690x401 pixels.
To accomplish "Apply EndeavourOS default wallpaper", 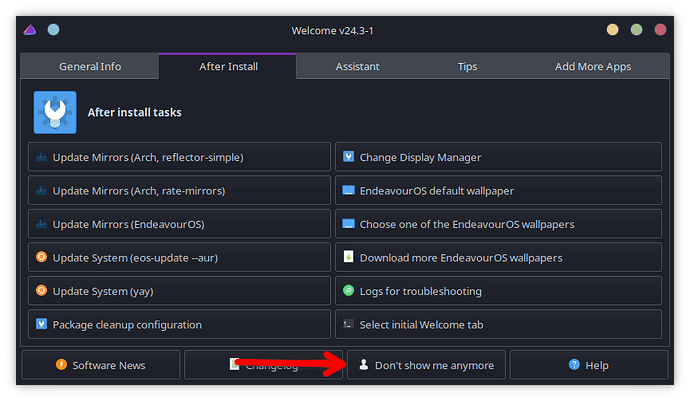I will pos(498,190).
